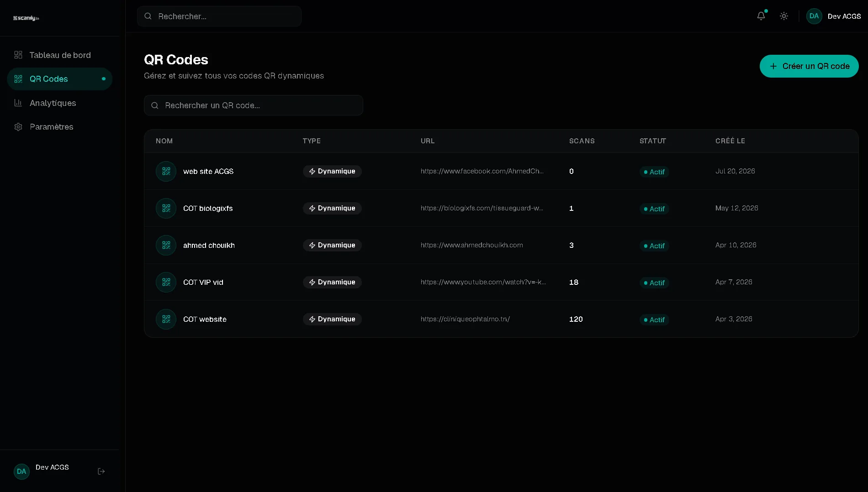Click Dynamique badge for COT biologixfs
Screen dimensions: 868x492
tap(332, 208)
